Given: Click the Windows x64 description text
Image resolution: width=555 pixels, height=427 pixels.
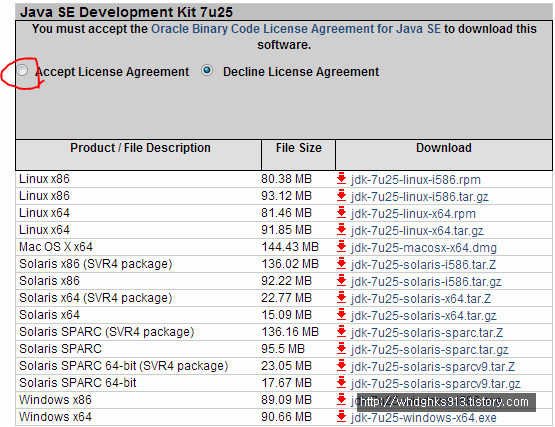Looking at the screenshot, I should (x=55, y=416).
